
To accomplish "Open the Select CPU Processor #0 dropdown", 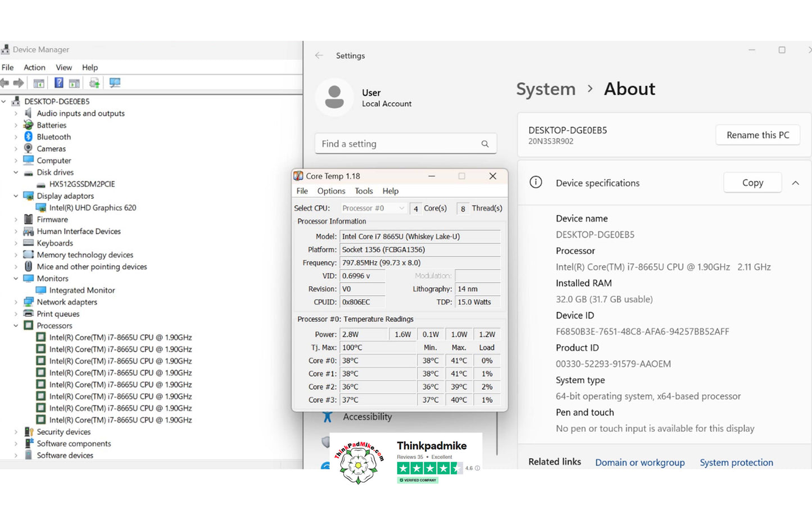I will [373, 208].
